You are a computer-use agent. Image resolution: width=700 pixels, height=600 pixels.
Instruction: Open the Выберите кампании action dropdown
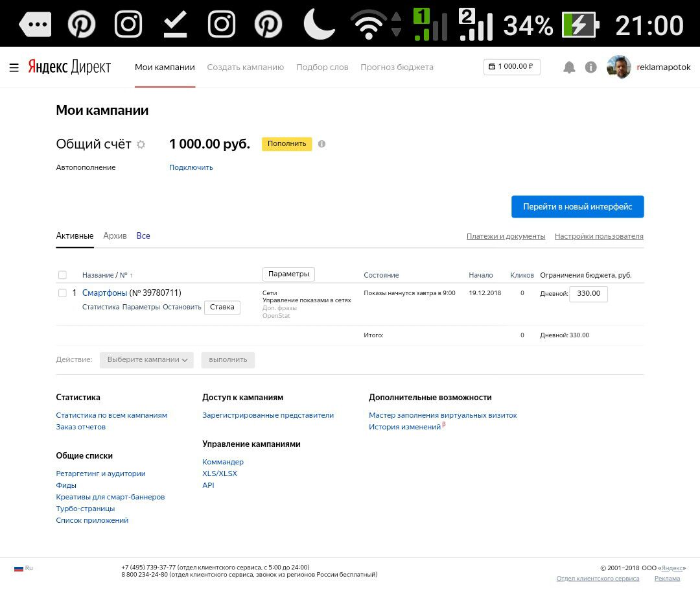[x=146, y=360]
